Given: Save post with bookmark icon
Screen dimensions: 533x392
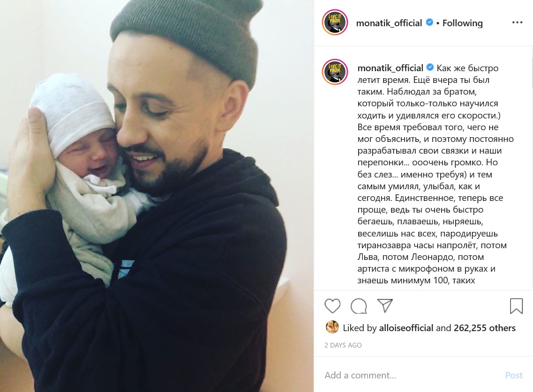Looking at the screenshot, I should click(516, 306).
